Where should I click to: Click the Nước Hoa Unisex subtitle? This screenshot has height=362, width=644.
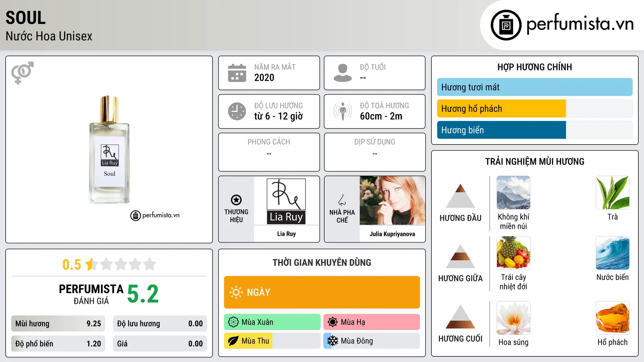coord(49,36)
